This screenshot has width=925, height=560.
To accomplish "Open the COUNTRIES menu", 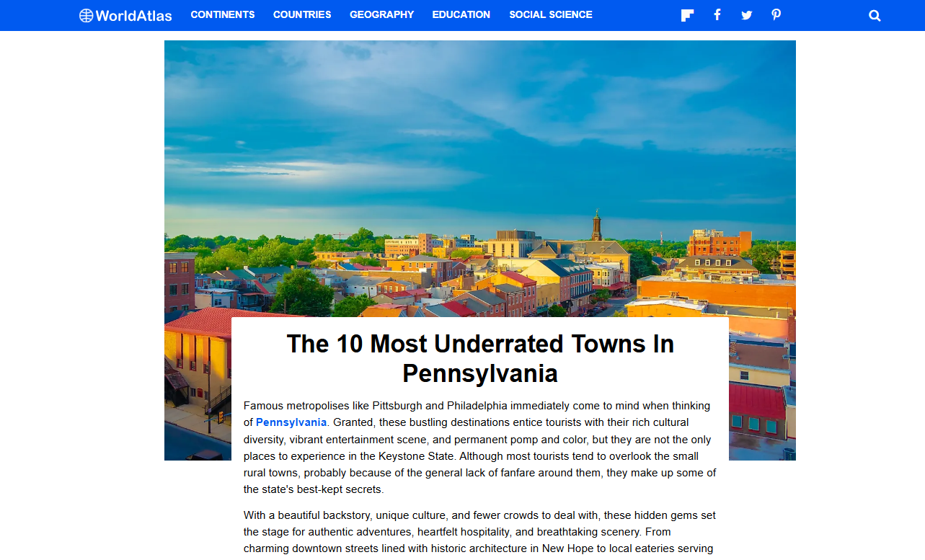I will 301,14.
